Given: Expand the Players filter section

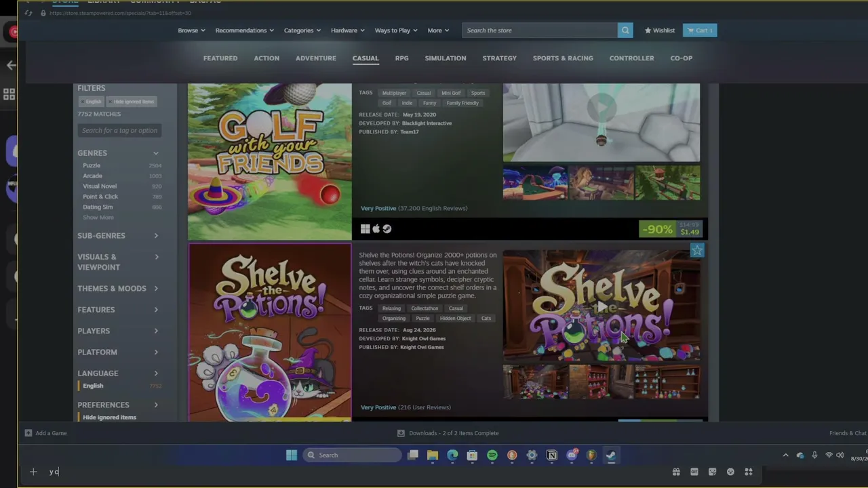Looking at the screenshot, I should pyautogui.click(x=119, y=331).
